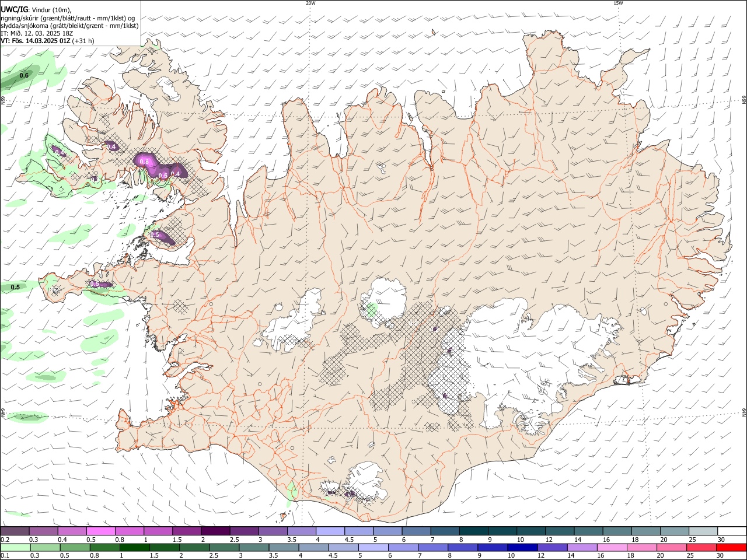Click the bright red 30 swatch, bottom legend row
Viewport: 747px width, 560px height.
pos(731,547)
